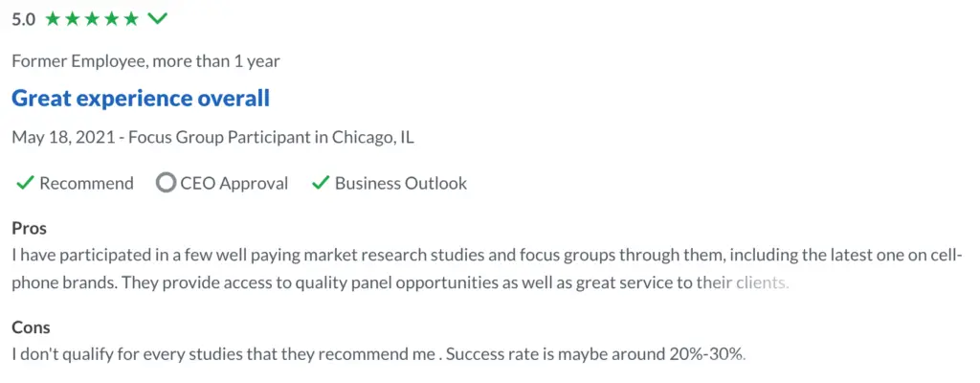Open the "Great experience overall" review title
980x383 pixels.
tap(141, 99)
